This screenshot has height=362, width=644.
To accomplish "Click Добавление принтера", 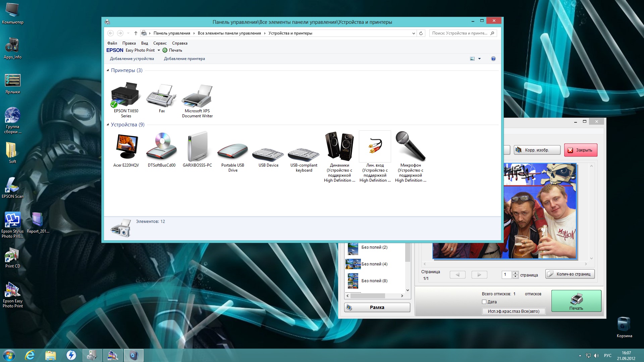I will tap(184, 59).
